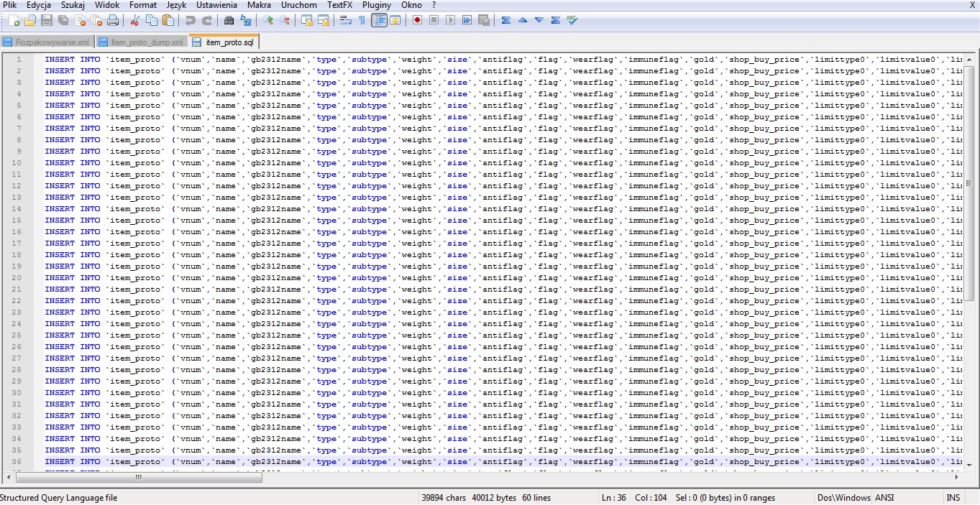Redo the last undone edit

tap(207, 20)
